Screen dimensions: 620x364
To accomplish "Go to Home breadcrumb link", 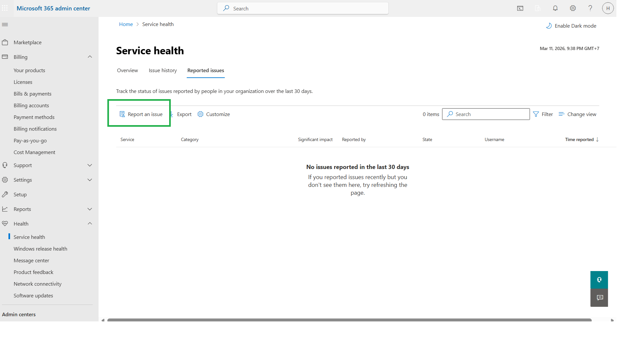I will click(x=126, y=24).
